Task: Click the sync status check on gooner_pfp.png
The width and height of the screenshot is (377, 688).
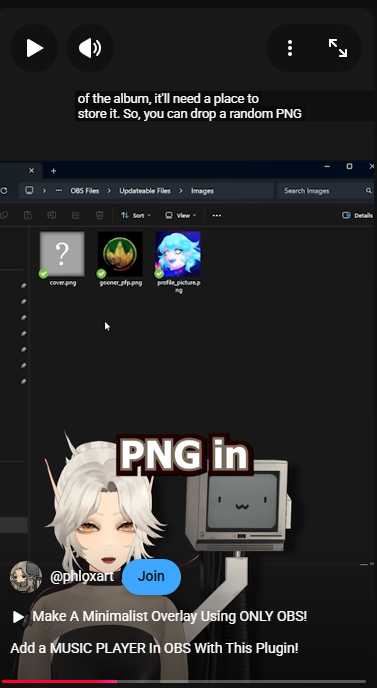Action: click(101, 274)
